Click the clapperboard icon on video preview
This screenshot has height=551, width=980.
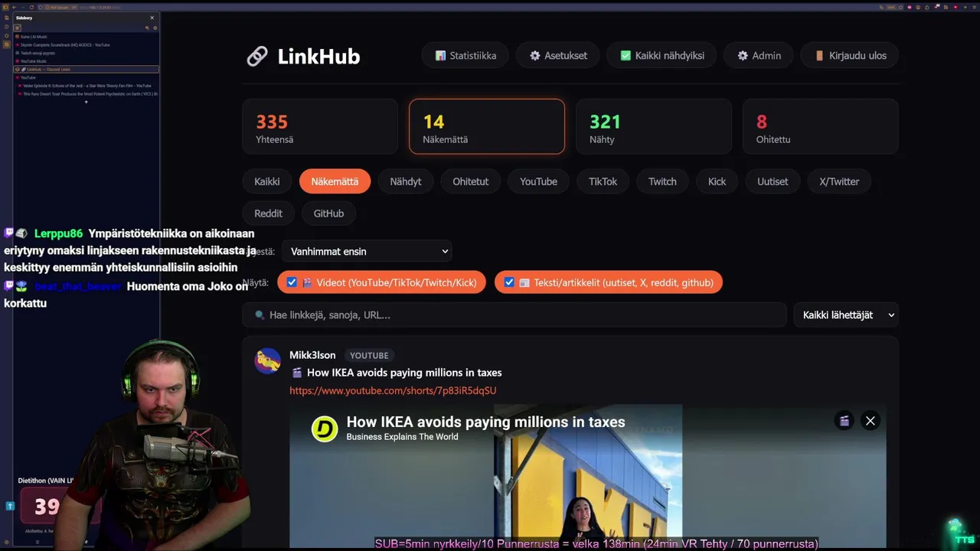tap(844, 421)
